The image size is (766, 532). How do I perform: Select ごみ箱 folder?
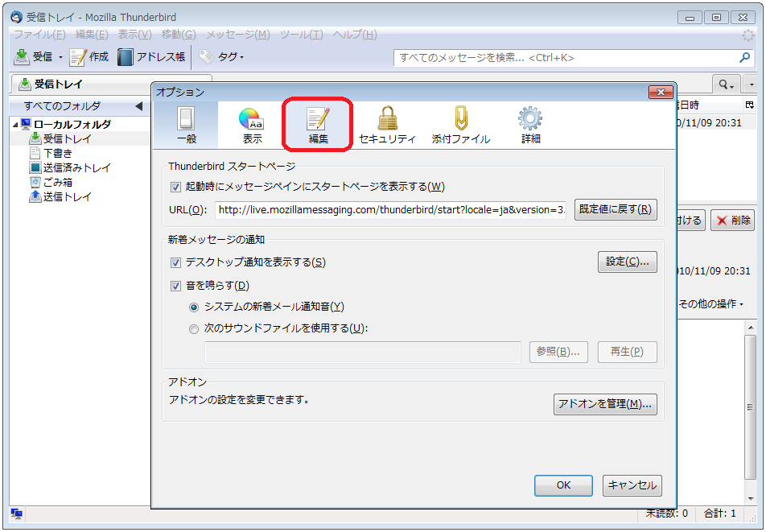pos(58,182)
